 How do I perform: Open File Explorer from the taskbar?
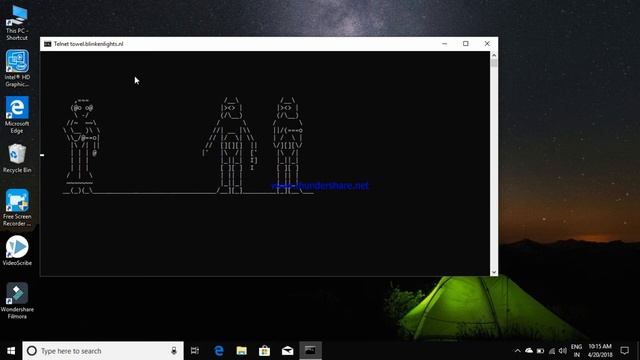tap(242, 351)
